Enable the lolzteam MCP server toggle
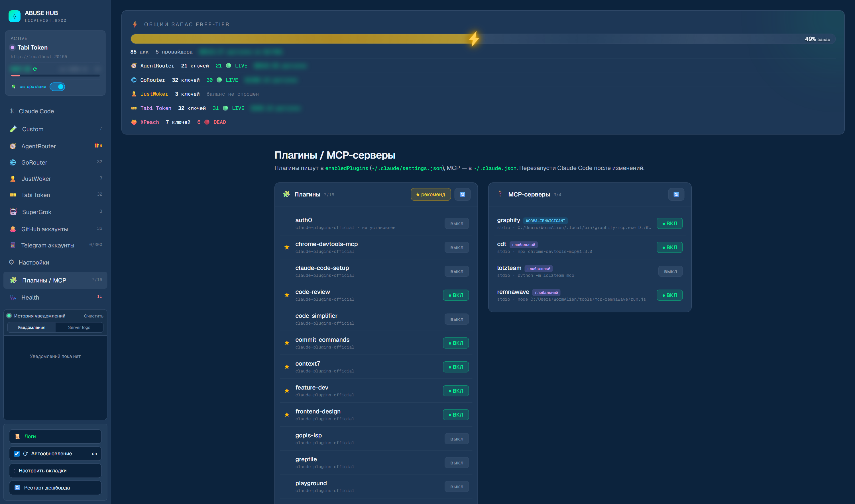The image size is (855, 504). [671, 271]
